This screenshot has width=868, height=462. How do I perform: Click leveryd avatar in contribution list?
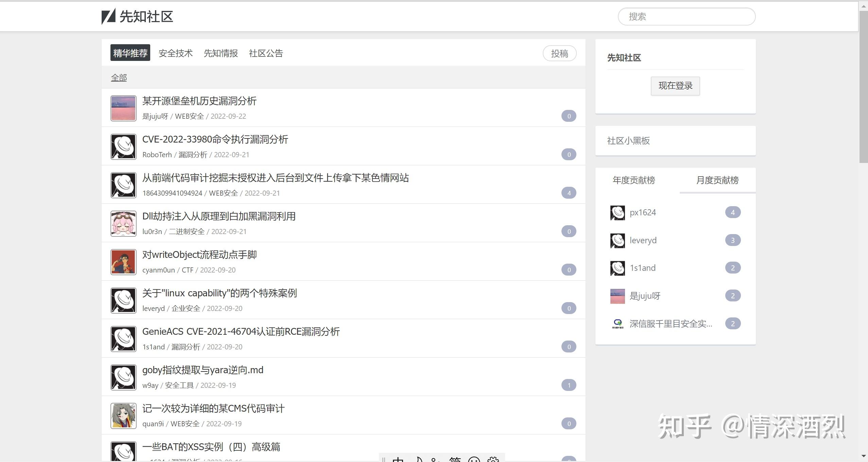tap(618, 241)
